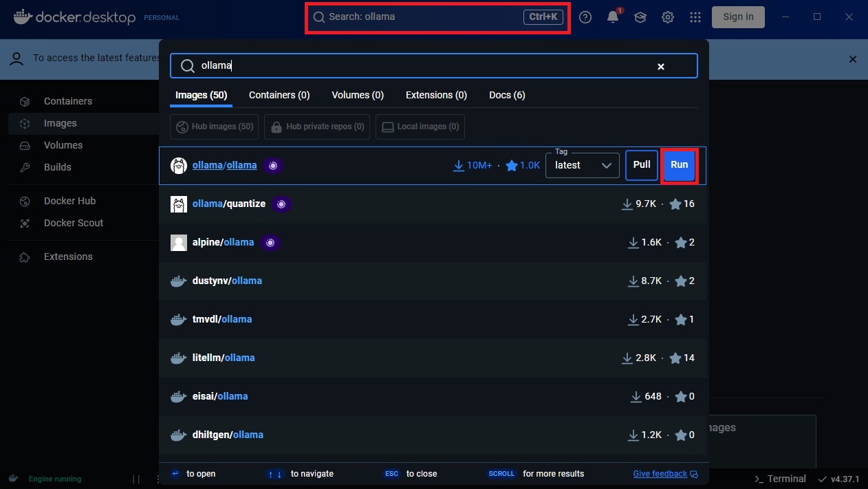
Task: Click the whale icon of litellm/ollama
Action: point(179,358)
